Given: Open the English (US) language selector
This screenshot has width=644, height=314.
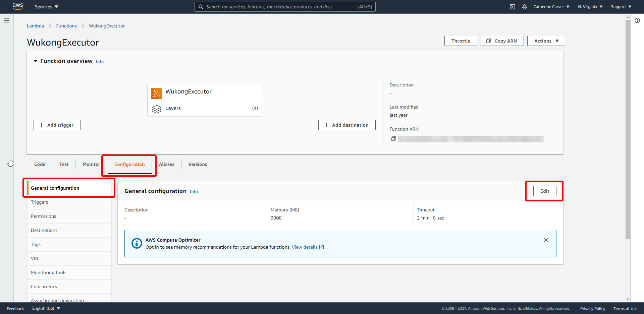Looking at the screenshot, I should click(x=46, y=308).
